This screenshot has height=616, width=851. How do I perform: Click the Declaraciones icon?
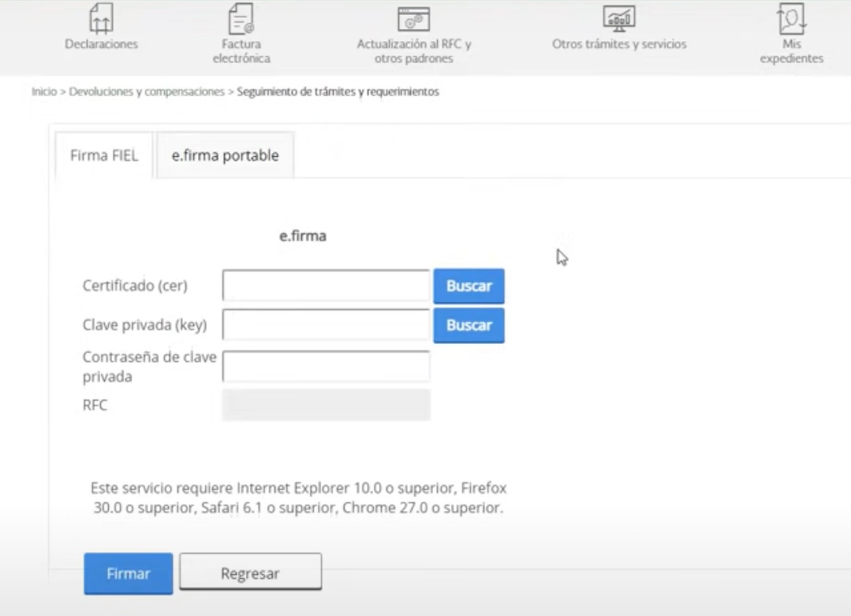[x=101, y=17]
